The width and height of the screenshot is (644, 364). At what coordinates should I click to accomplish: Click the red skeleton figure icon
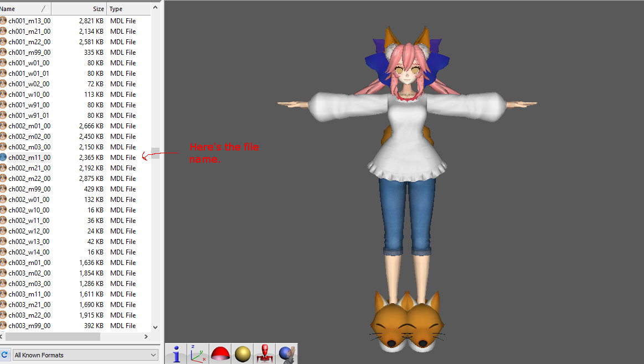tap(265, 353)
